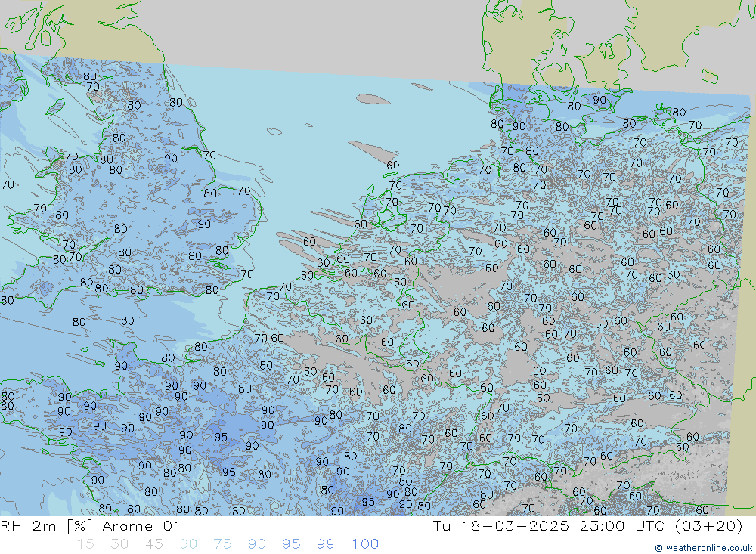This screenshot has width=756, height=554.
Task: Click legend value 99
Action: pos(325,544)
